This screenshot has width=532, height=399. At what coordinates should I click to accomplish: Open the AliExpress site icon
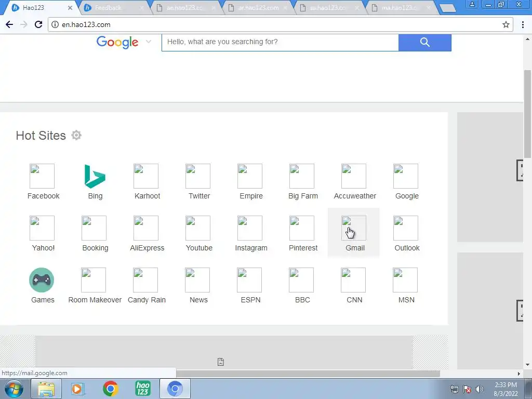pyautogui.click(x=146, y=228)
